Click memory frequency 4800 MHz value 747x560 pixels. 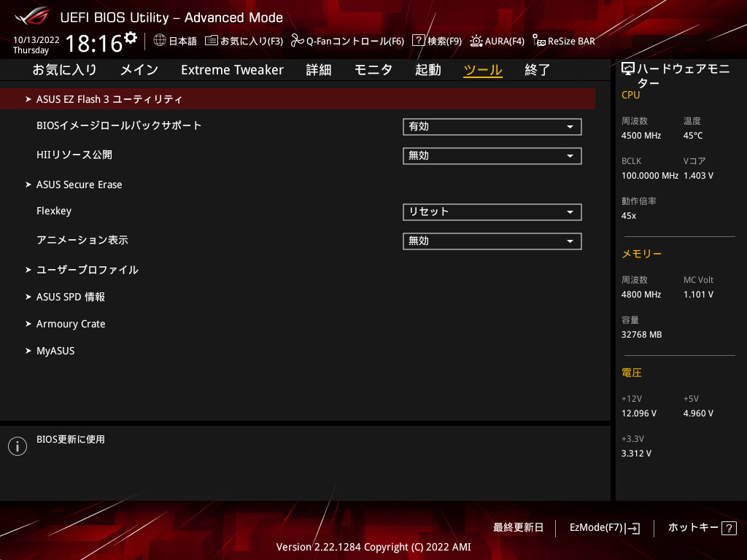click(x=641, y=295)
